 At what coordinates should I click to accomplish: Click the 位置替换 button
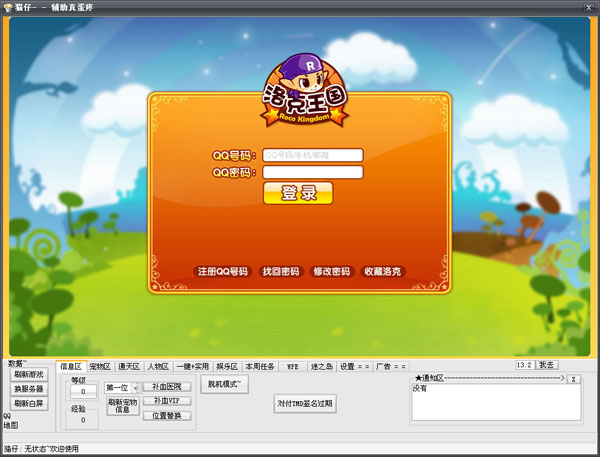(167, 415)
